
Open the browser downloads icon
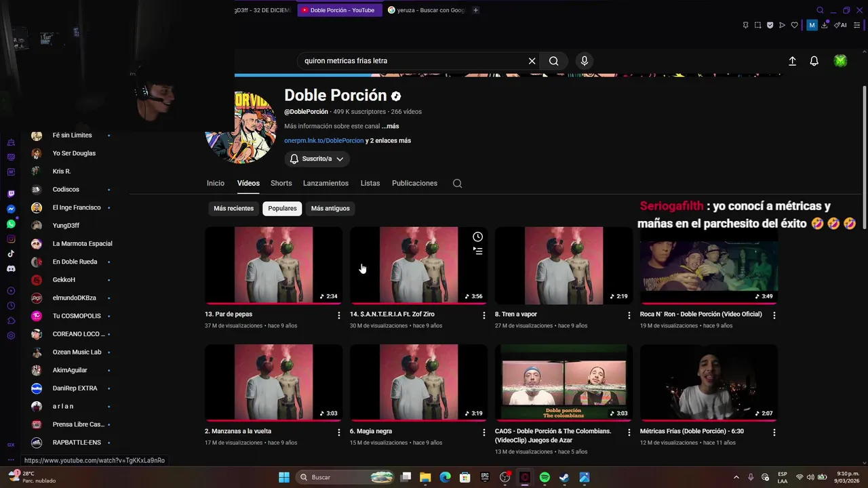pyautogui.click(x=825, y=25)
